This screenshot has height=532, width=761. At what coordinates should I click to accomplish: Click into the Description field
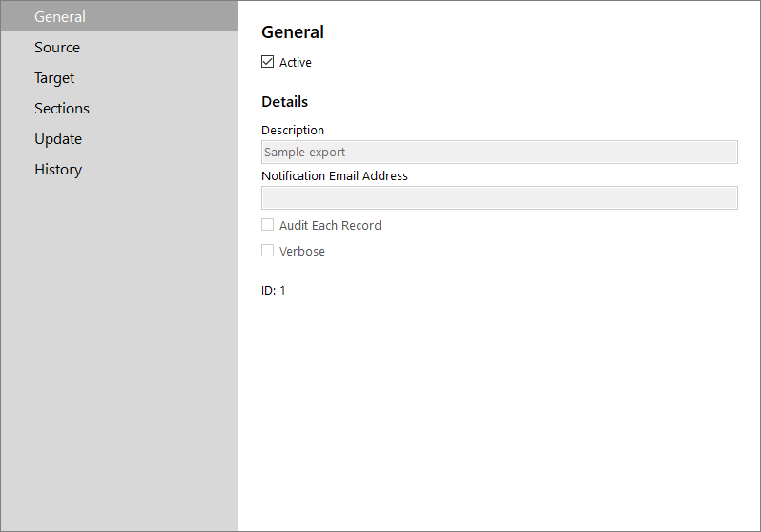(x=500, y=152)
